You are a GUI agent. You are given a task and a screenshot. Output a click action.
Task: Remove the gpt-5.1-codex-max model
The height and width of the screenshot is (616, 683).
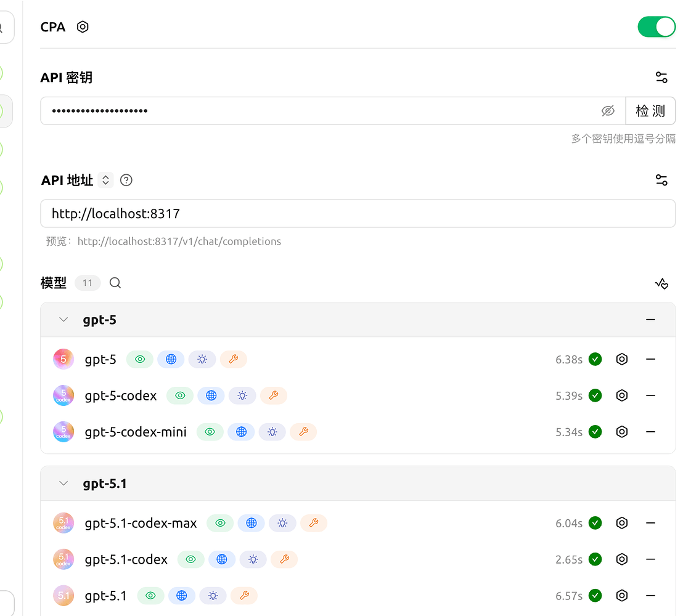coord(650,523)
